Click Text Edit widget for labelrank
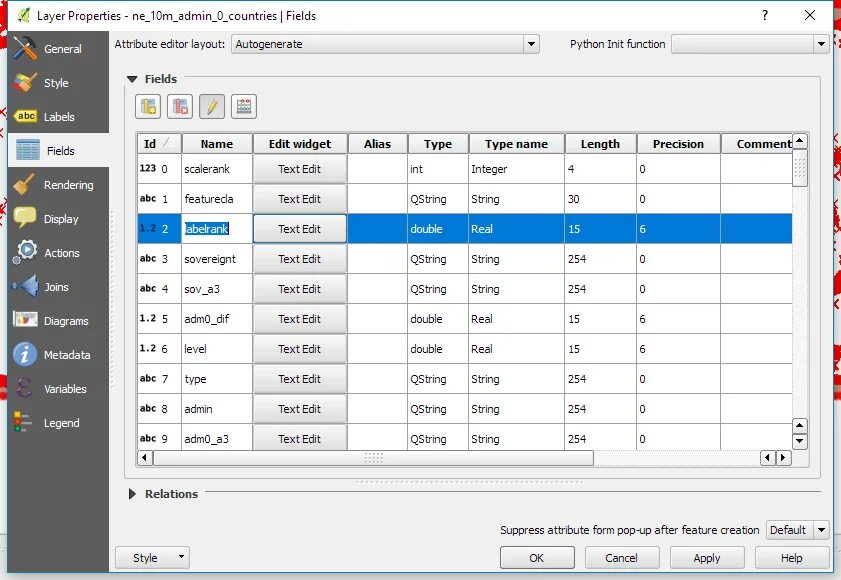 300,229
